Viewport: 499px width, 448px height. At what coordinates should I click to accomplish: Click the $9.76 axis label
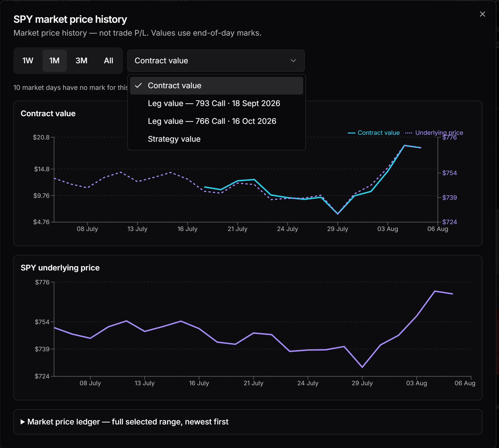pos(42,196)
